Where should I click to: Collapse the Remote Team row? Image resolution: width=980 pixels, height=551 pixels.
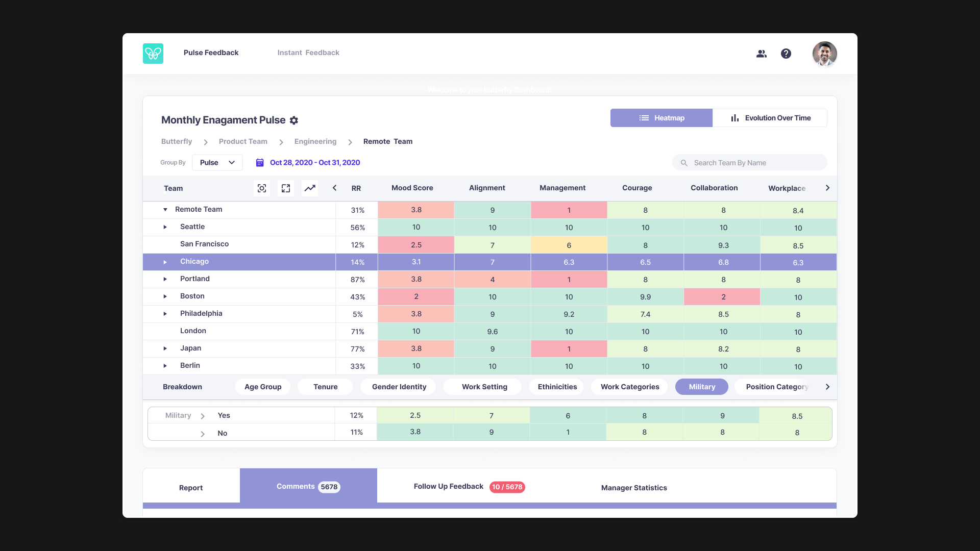click(165, 210)
